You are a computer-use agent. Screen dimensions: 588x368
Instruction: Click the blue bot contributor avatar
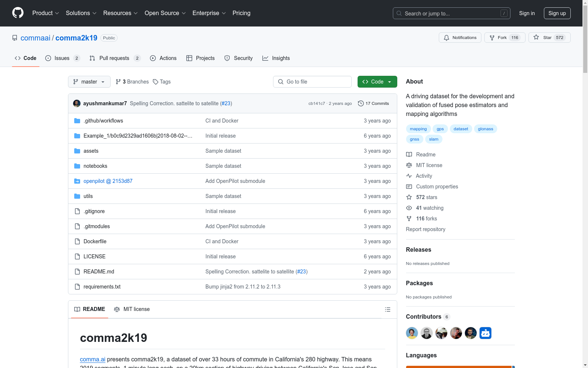coord(485,333)
